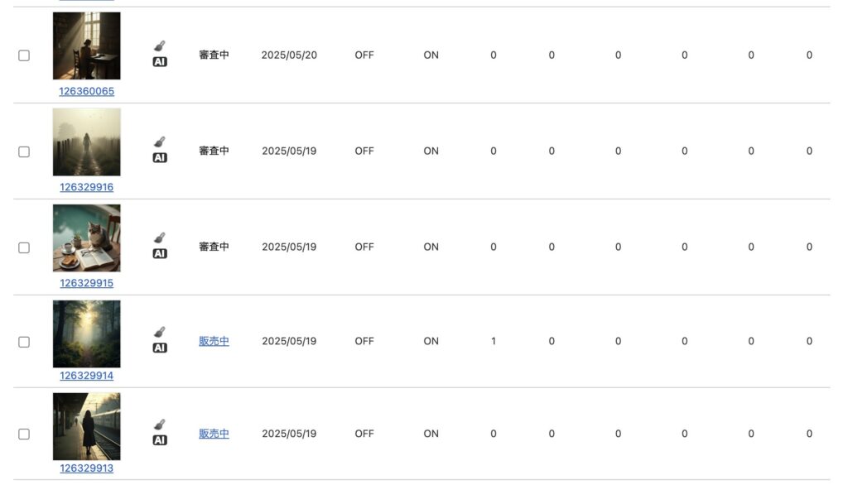Click the brush icon in the 126329916 row
848x504 pixels.
point(160,142)
